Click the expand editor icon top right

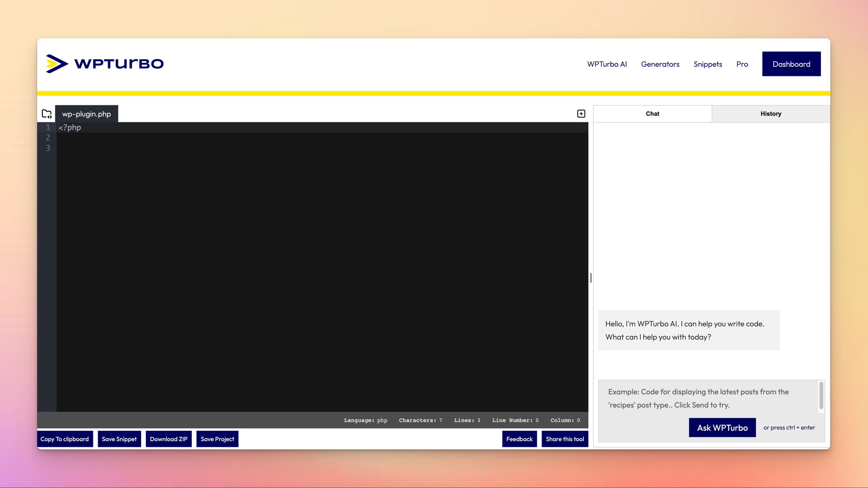[581, 113]
